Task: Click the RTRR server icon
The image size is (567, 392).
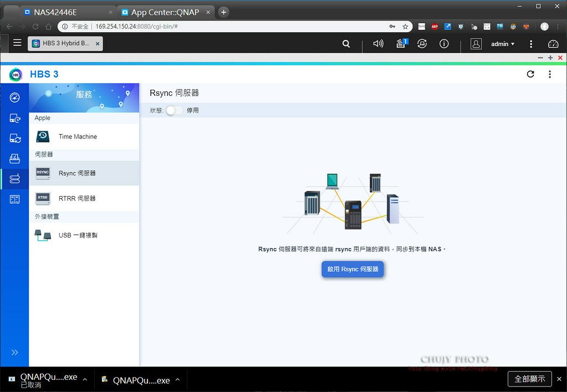Action: click(43, 198)
